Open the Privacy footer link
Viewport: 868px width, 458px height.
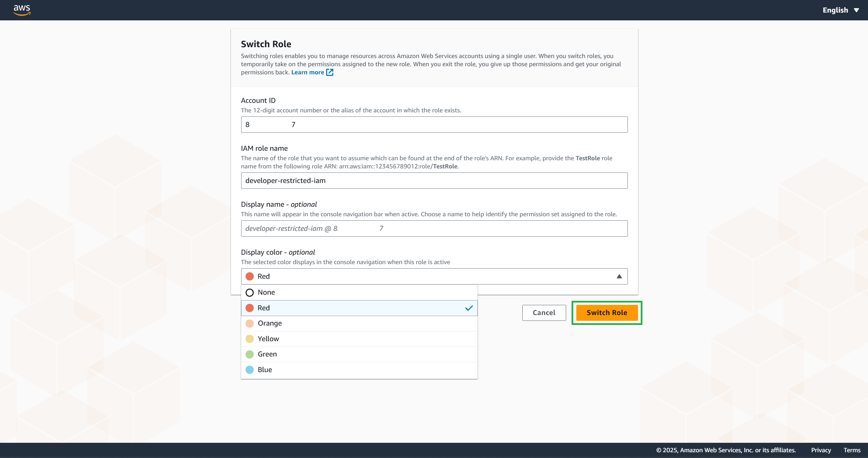click(821, 450)
